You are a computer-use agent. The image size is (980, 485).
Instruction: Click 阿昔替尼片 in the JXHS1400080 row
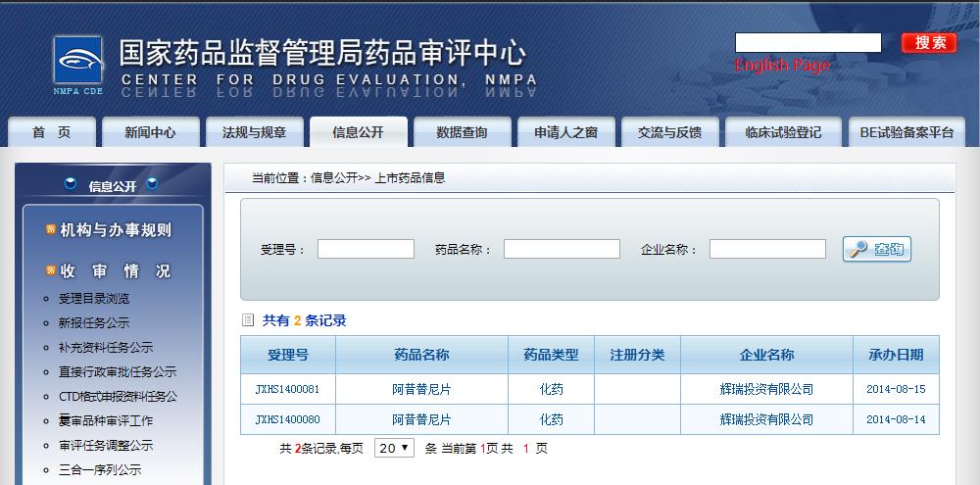421,418
